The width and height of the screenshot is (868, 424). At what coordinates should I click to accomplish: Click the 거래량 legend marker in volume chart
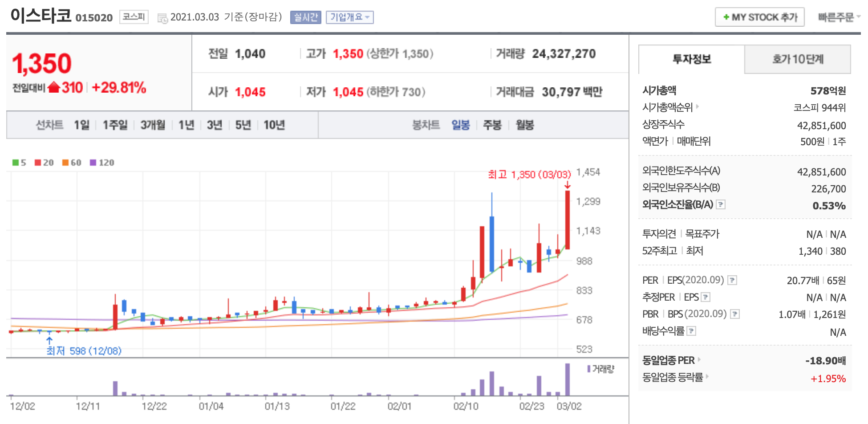(x=589, y=369)
